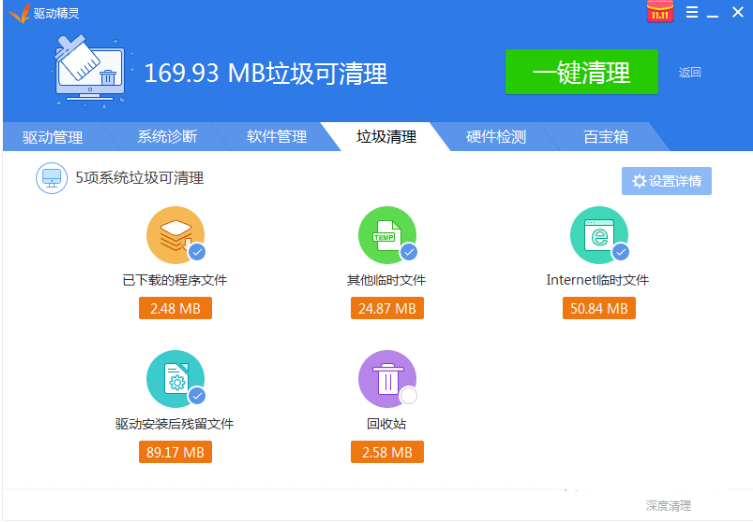
Task: Click the 深度清理 link
Action: [668, 505]
